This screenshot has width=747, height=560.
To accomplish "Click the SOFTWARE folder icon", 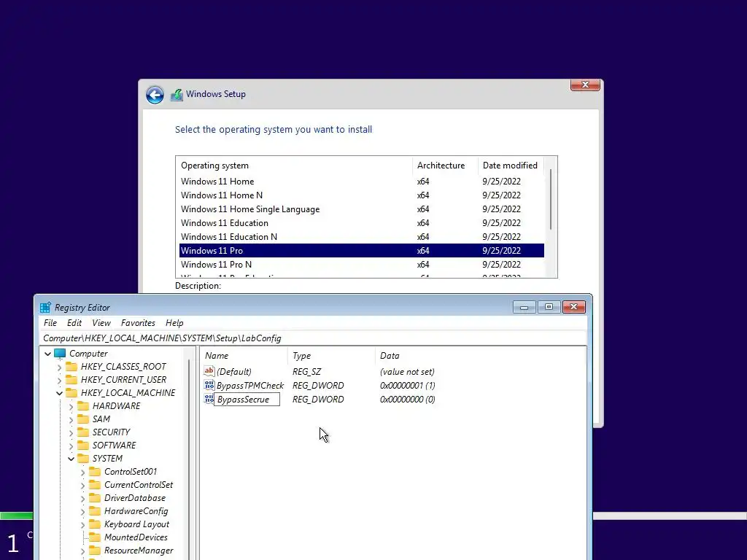I will pyautogui.click(x=83, y=446).
